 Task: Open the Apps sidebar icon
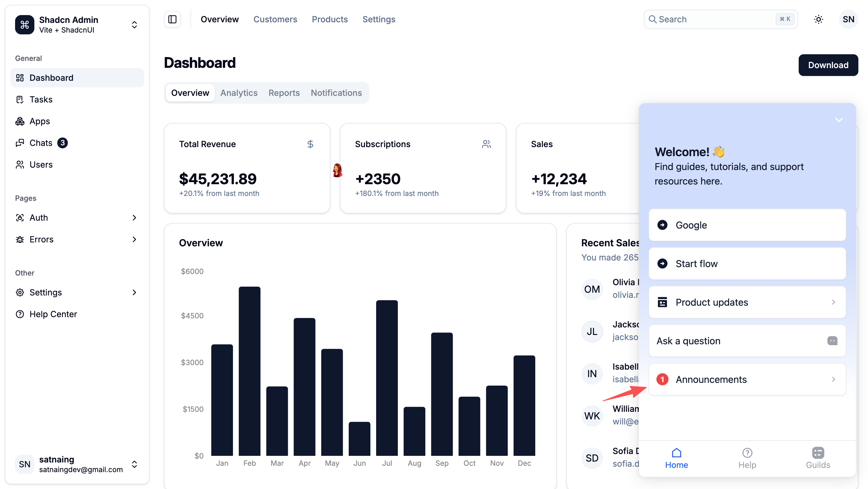coord(20,121)
